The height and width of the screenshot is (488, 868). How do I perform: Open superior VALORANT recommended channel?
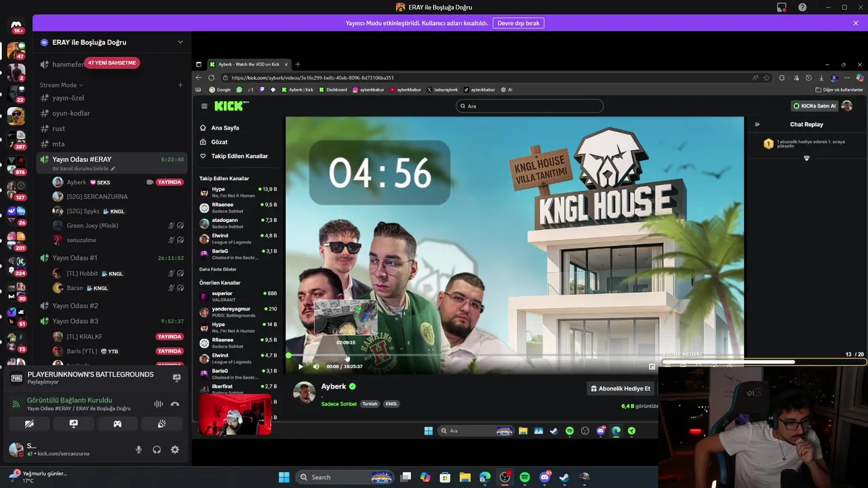tap(238, 296)
